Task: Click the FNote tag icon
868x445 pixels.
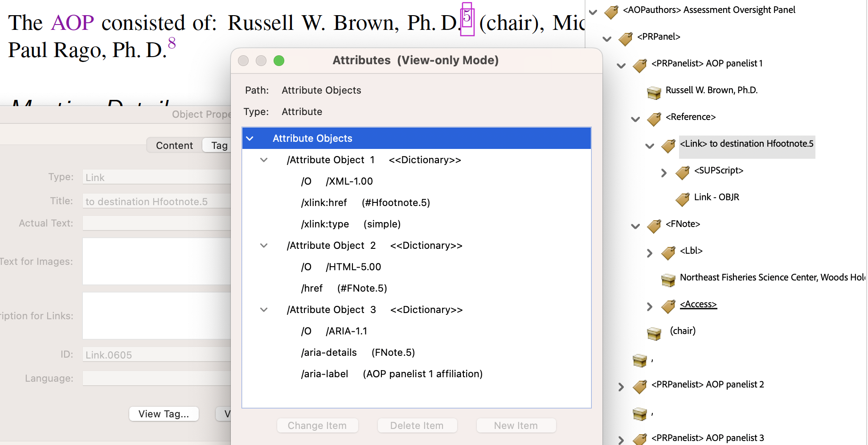Action: (654, 226)
